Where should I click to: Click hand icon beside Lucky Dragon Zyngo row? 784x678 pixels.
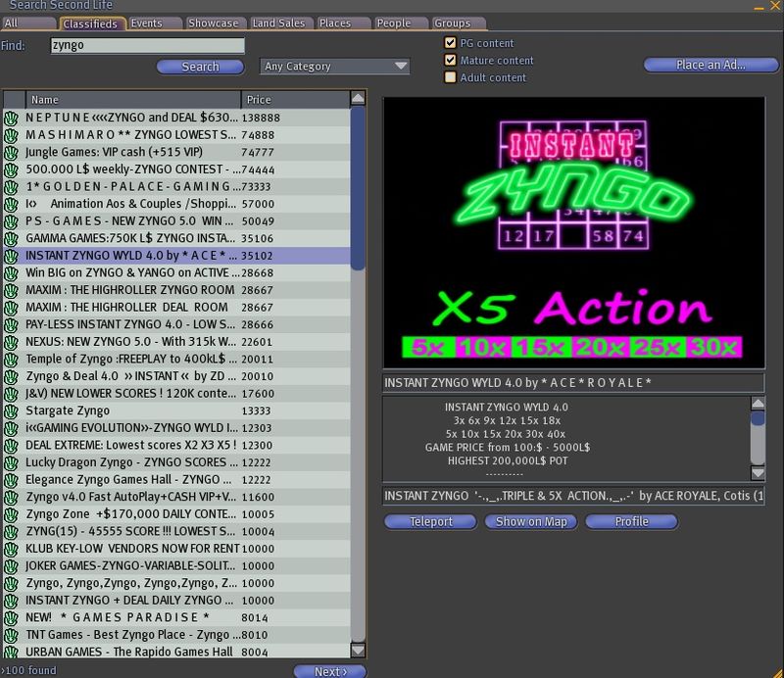[11, 463]
